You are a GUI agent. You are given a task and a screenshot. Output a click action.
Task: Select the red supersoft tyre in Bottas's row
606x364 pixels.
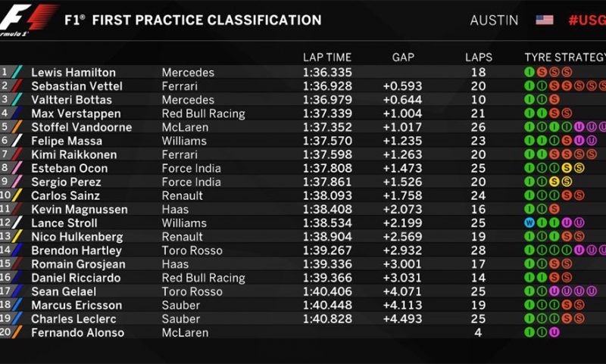(x=554, y=100)
